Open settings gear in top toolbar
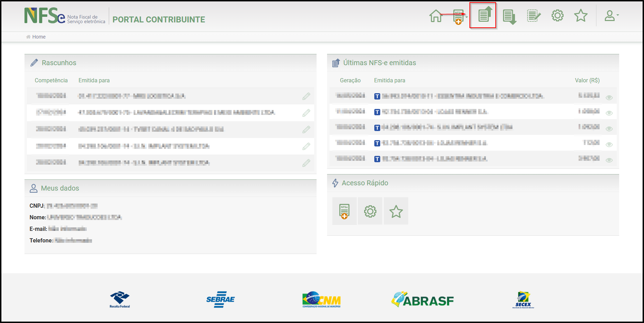Screen dimensions: 644x323 (557, 15)
